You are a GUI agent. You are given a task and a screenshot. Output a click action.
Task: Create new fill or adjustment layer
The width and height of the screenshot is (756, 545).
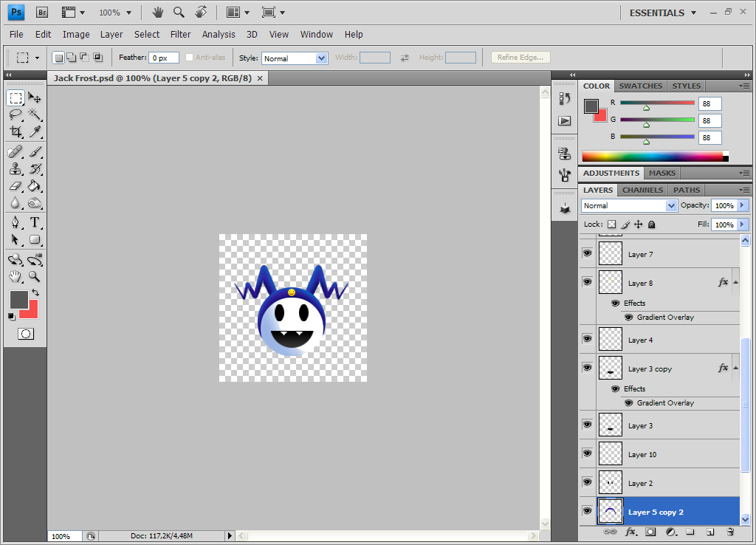pos(670,532)
